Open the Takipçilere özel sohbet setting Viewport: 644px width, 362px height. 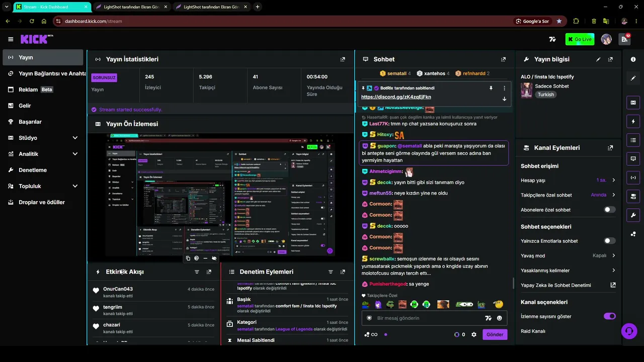(x=568, y=195)
